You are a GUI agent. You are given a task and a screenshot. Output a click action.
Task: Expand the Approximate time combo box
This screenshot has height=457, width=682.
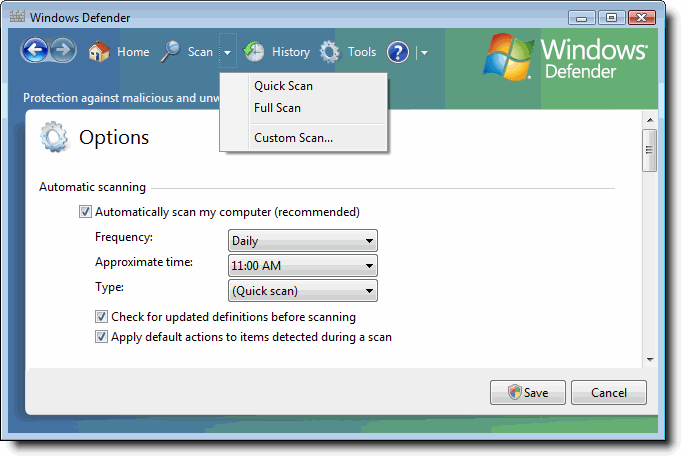tap(302, 266)
